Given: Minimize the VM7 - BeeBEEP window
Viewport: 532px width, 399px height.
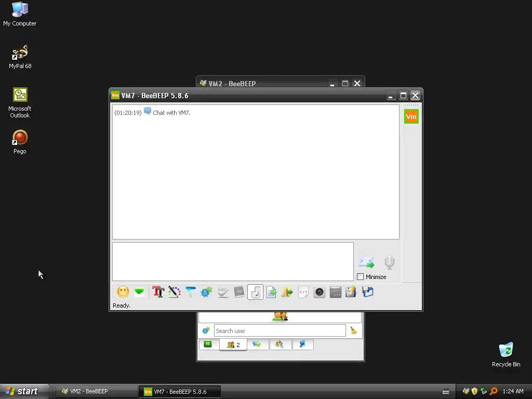Looking at the screenshot, I should click(391, 96).
